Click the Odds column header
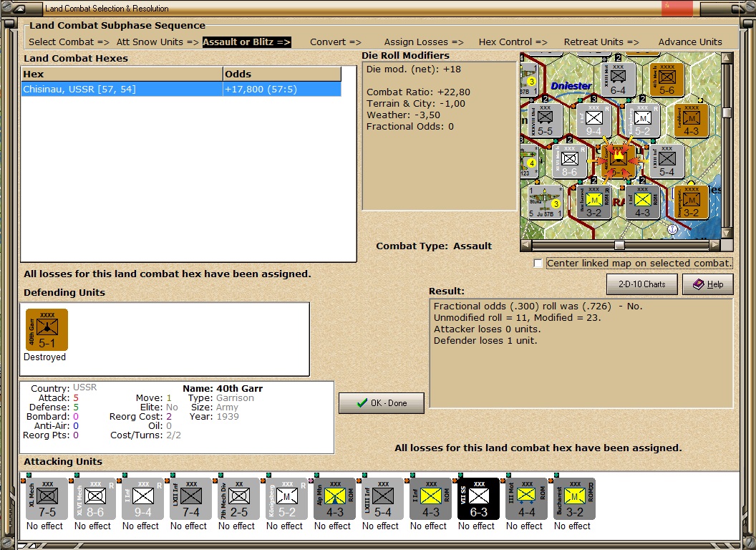 tap(282, 74)
